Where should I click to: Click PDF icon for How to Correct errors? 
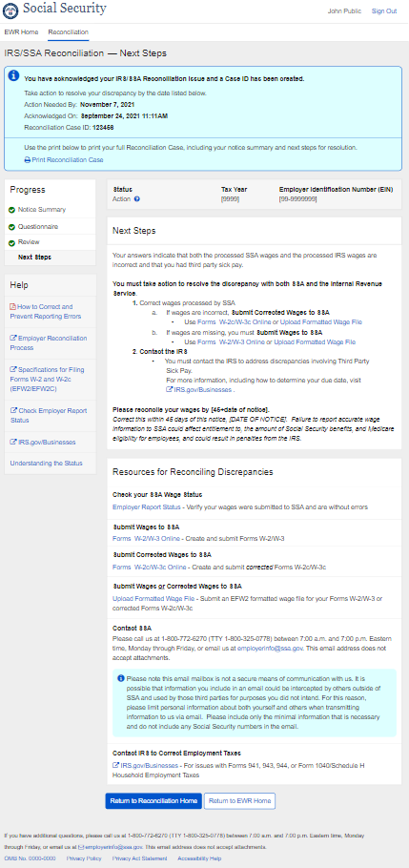click(x=12, y=307)
